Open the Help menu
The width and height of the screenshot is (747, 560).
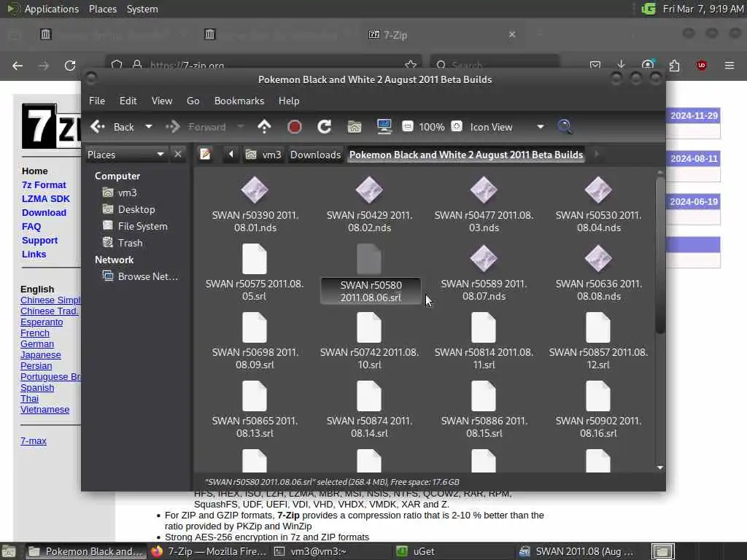point(289,101)
